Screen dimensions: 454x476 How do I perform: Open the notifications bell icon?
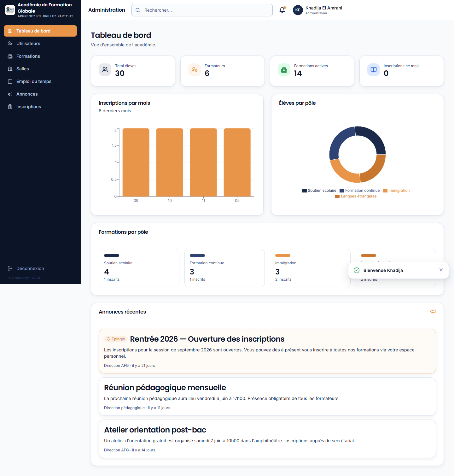[282, 10]
